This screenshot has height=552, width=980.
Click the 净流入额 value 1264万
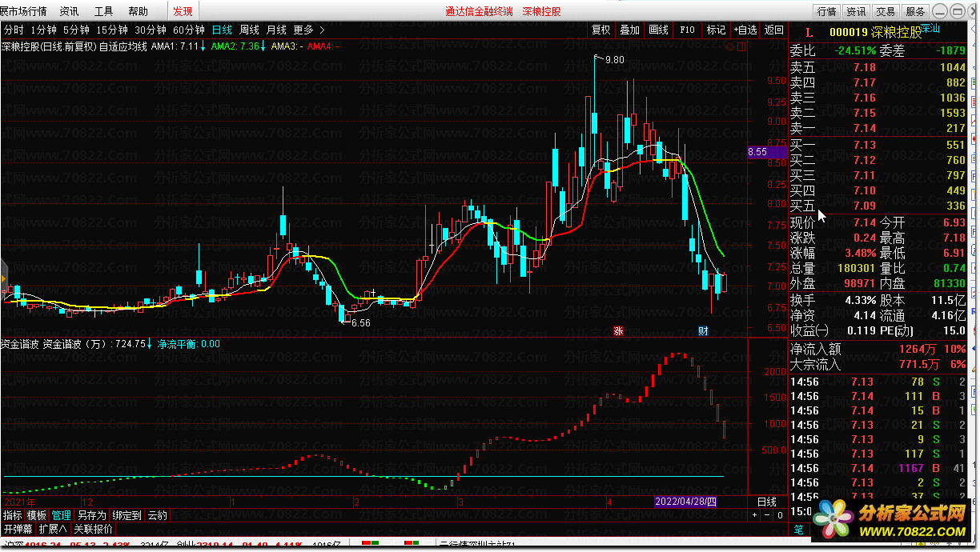pyautogui.click(x=918, y=349)
